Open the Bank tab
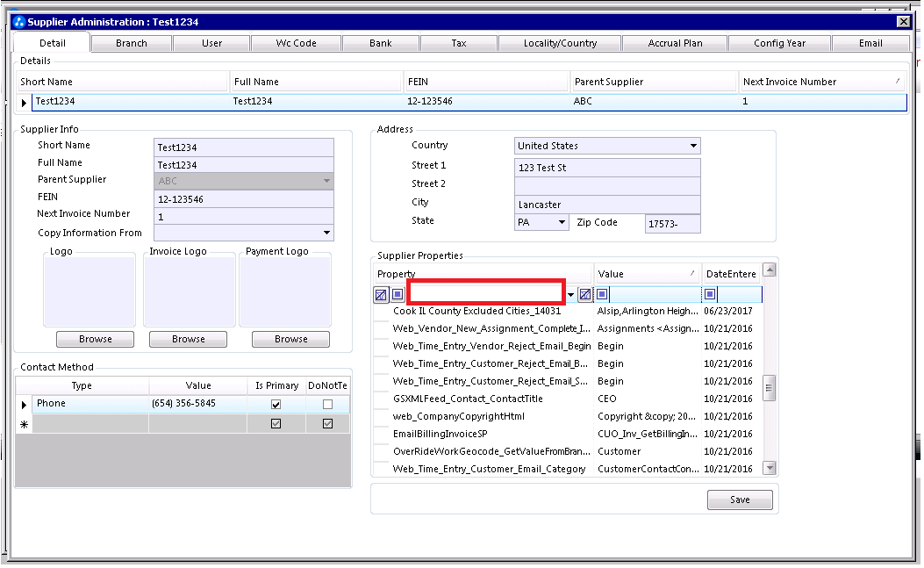Screen dimensions: 924x568 click(381, 43)
